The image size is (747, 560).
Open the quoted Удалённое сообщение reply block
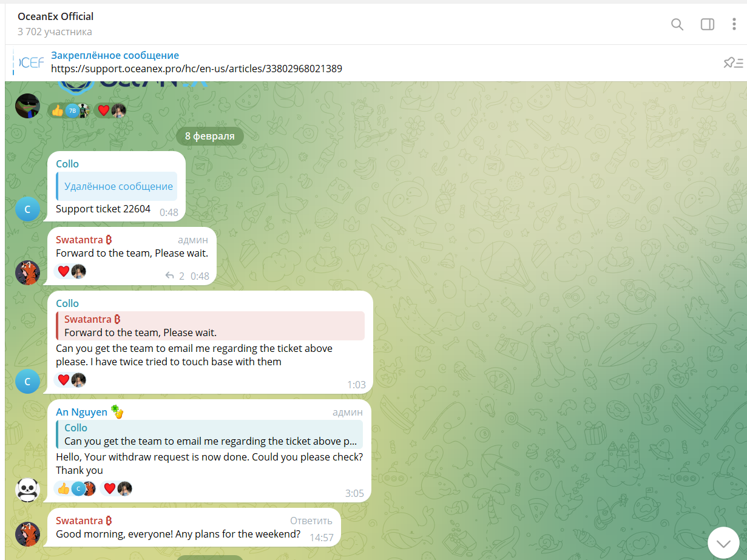coord(117,186)
